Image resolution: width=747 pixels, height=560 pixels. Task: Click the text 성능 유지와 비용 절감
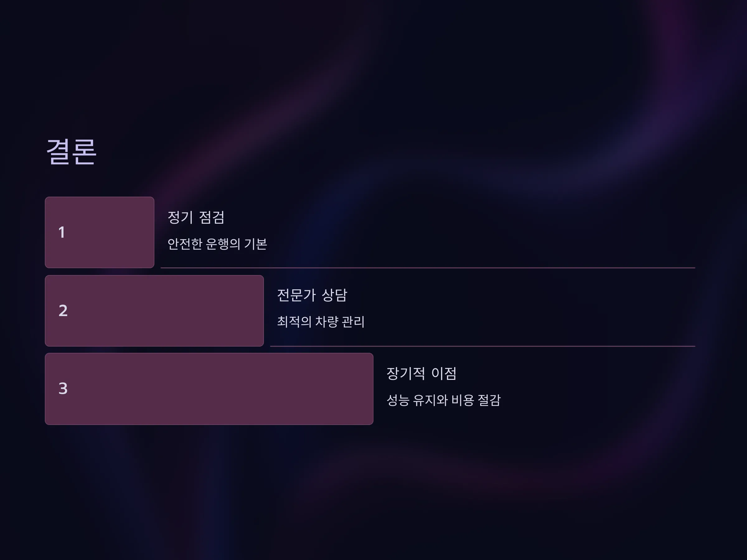[x=444, y=400]
